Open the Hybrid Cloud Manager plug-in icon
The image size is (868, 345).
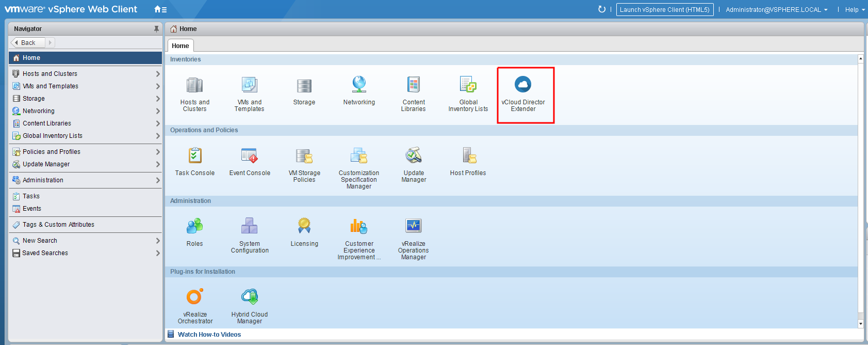(x=250, y=296)
